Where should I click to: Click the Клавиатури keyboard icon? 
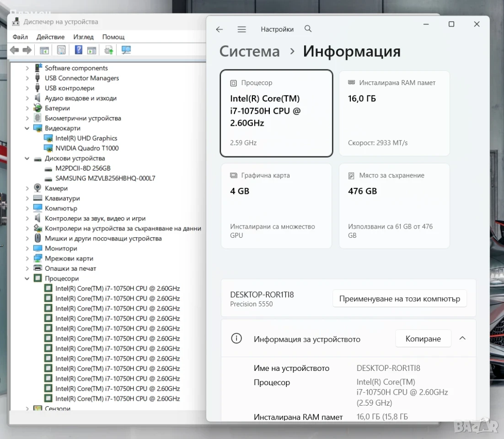[38, 198]
